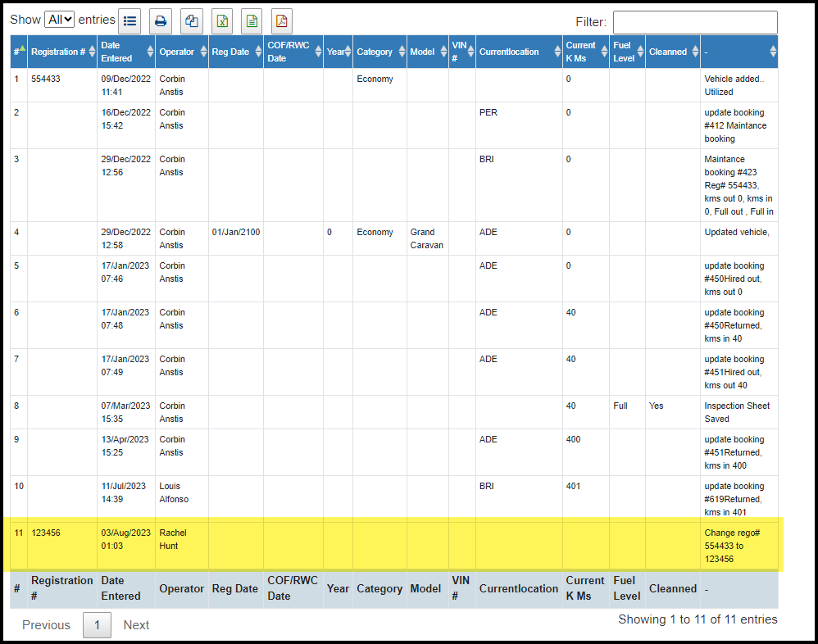Sort by the # column header

pos(18,52)
